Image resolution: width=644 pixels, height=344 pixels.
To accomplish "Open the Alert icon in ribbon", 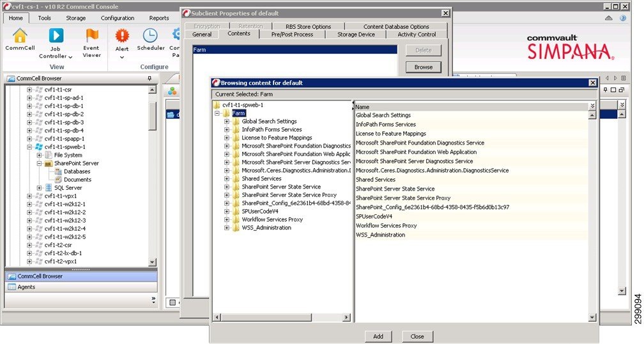I will pos(122,36).
